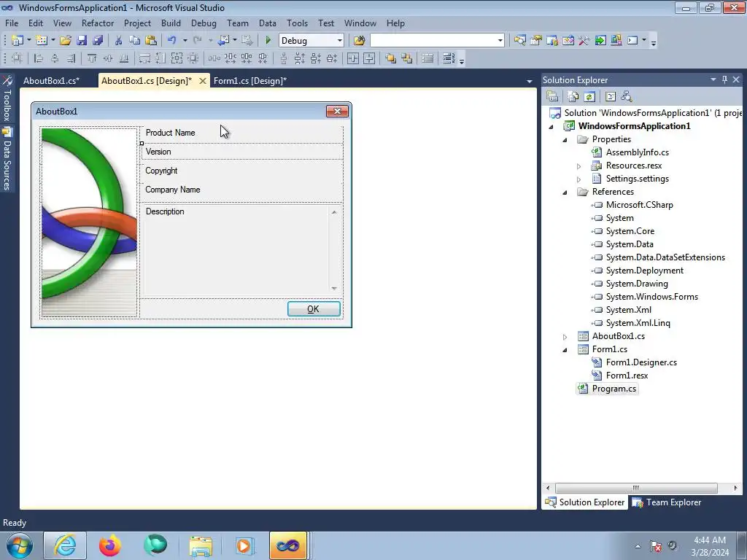
Task: Open the empty Find combo box dropdown
Action: click(500, 41)
